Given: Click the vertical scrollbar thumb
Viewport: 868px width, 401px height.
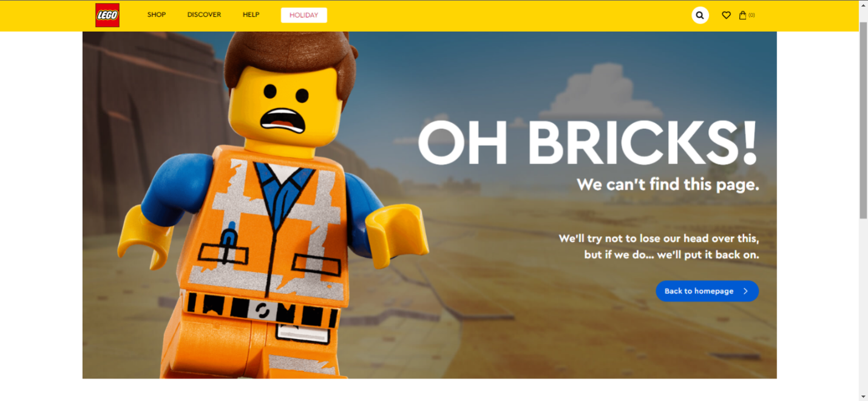Looking at the screenshot, I should (863, 120).
